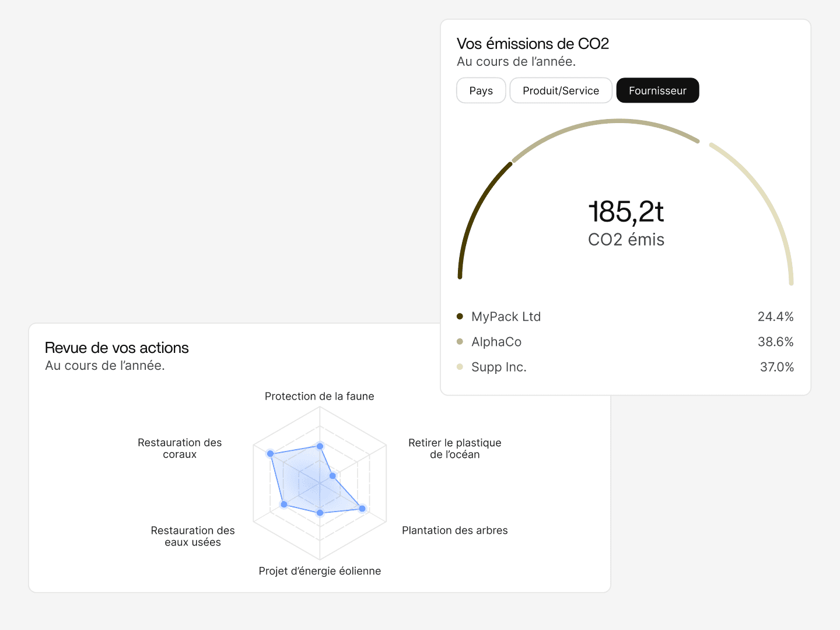Image resolution: width=840 pixels, height=630 pixels.
Task: Click the Projet d'énergie éolienne radar point
Action: [x=320, y=513]
